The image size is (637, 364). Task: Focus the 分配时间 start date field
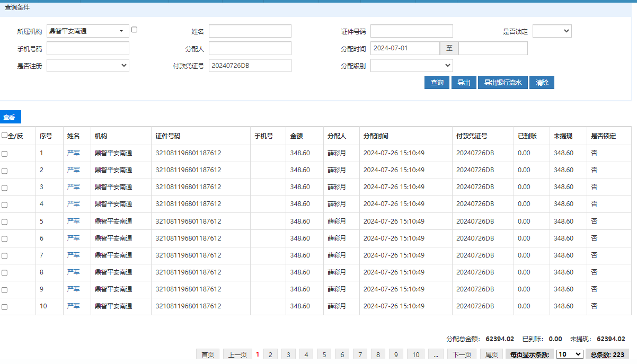[x=405, y=48]
